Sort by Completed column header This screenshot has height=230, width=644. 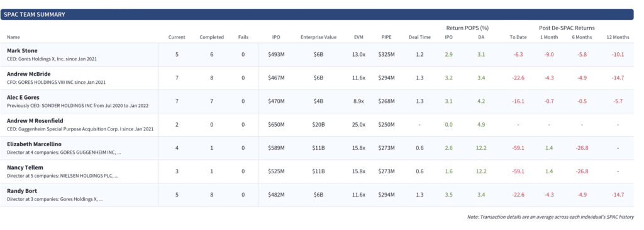pyautogui.click(x=211, y=37)
